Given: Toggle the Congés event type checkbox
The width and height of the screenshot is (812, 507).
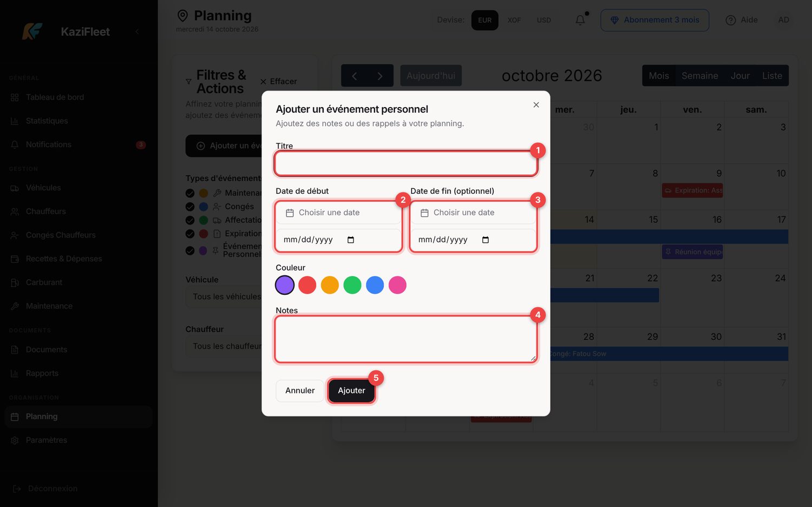Looking at the screenshot, I should pos(190,207).
